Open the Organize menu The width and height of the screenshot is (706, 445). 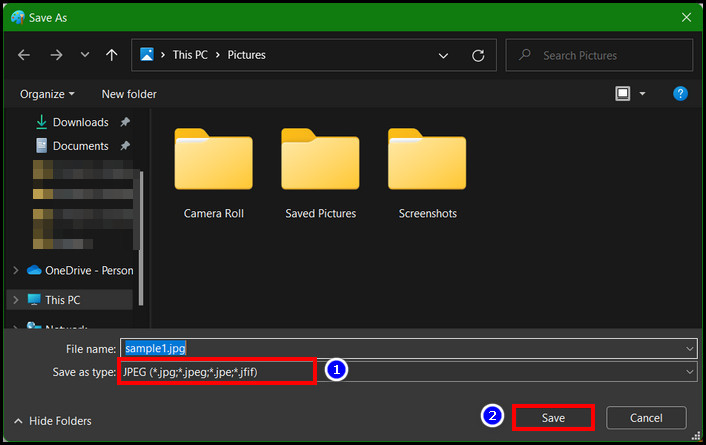click(x=47, y=94)
